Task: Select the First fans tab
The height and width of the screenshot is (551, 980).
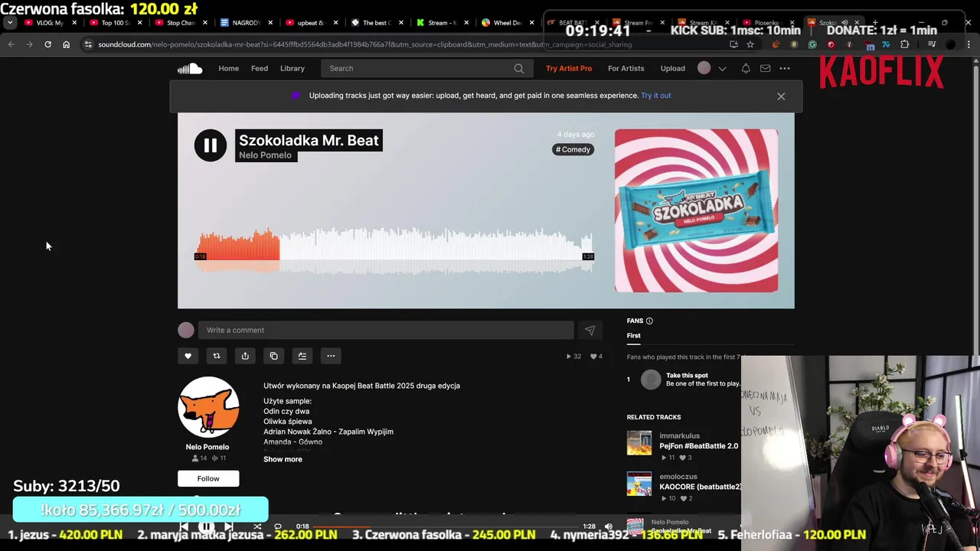Action: pyautogui.click(x=633, y=336)
